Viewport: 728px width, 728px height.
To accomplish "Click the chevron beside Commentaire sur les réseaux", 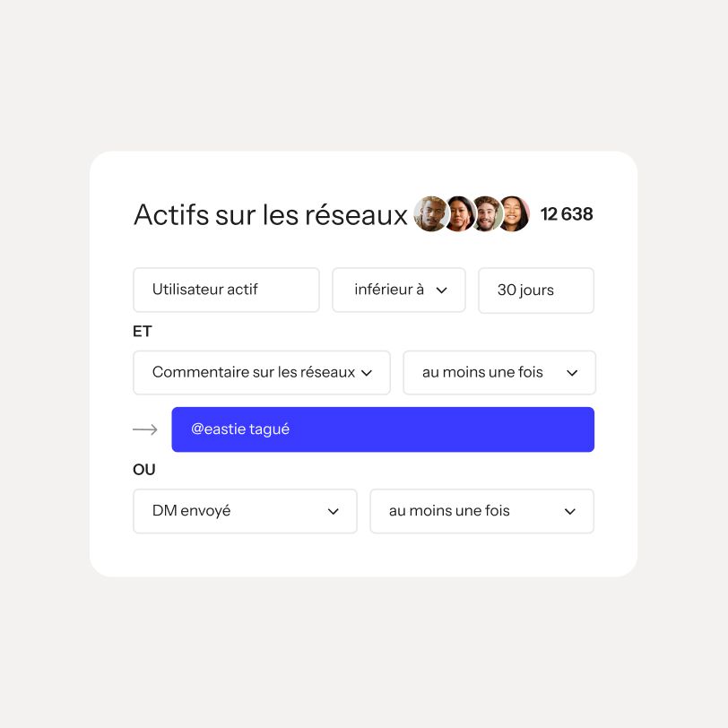I will coord(367,373).
